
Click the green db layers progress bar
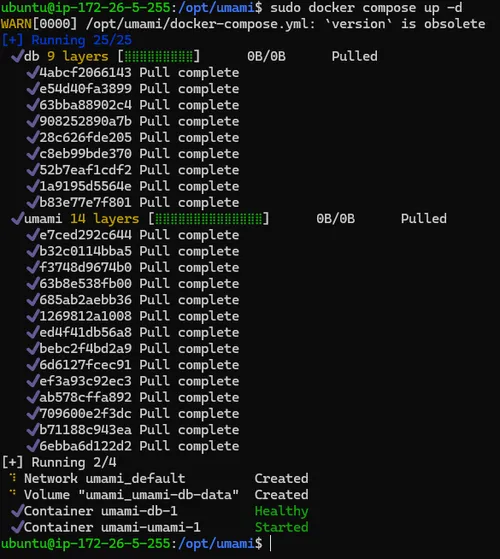(x=159, y=56)
